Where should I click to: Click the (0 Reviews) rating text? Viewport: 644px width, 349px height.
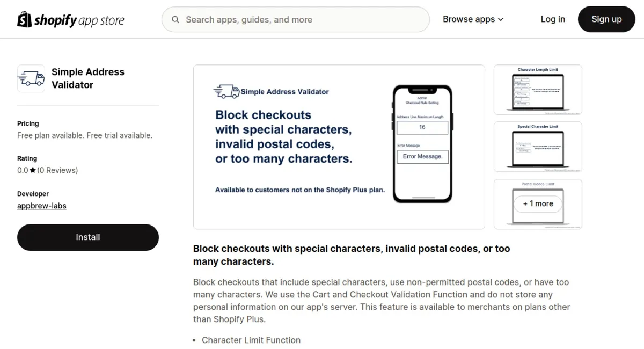57,170
